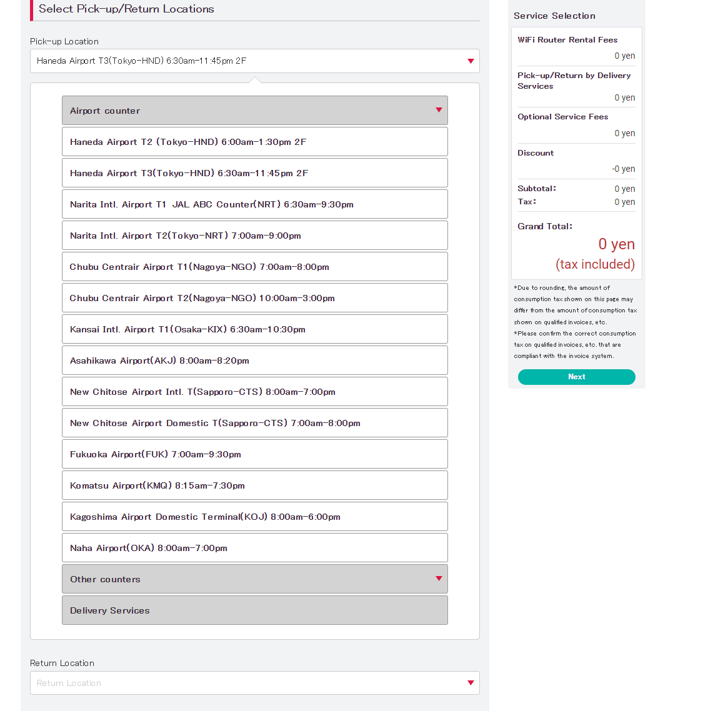This screenshot has height=711, width=728.
Task: Choose Narita Intl. Airport T2 option
Action: [x=254, y=236]
